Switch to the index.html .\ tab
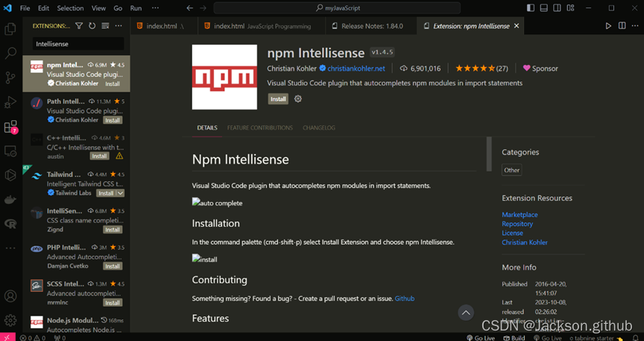This screenshot has height=341, width=644. pos(164,26)
